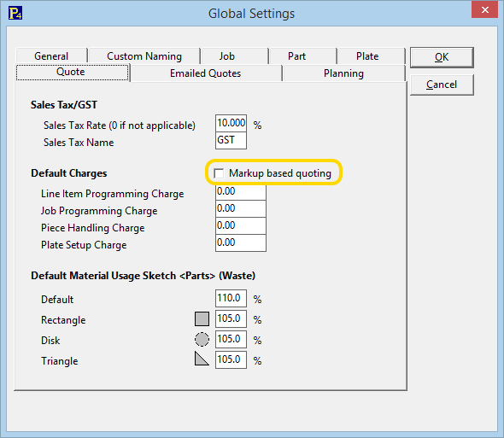Select the Planning tab
Image resolution: width=504 pixels, height=438 pixels.
(x=343, y=73)
